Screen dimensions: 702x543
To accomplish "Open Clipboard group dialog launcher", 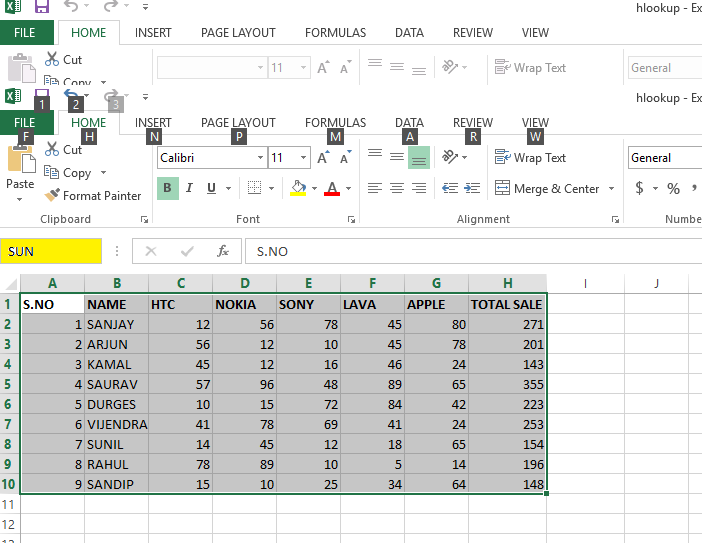I will 144,219.
